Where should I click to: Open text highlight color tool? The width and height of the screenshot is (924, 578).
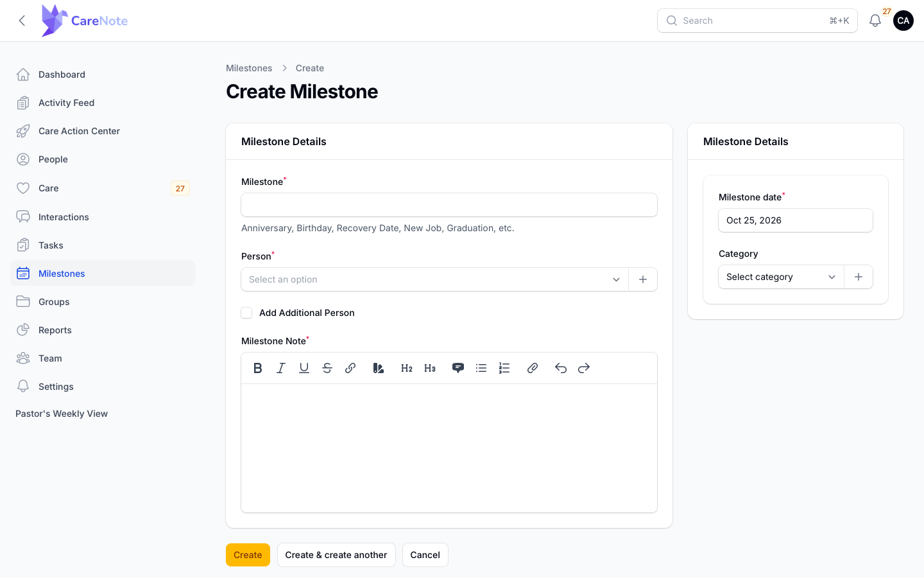coord(379,368)
